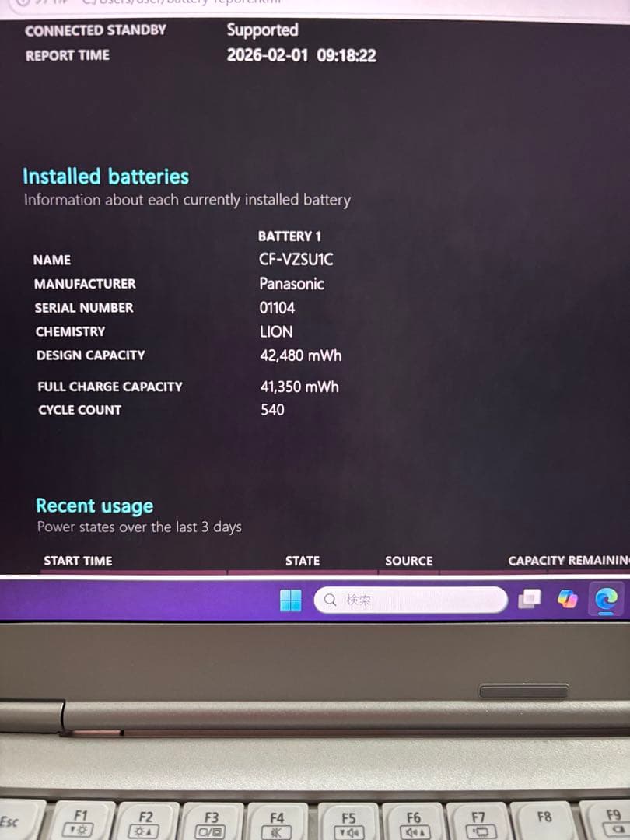
Task: Select the CAPACITY REMAINING column header
Action: click(x=569, y=560)
